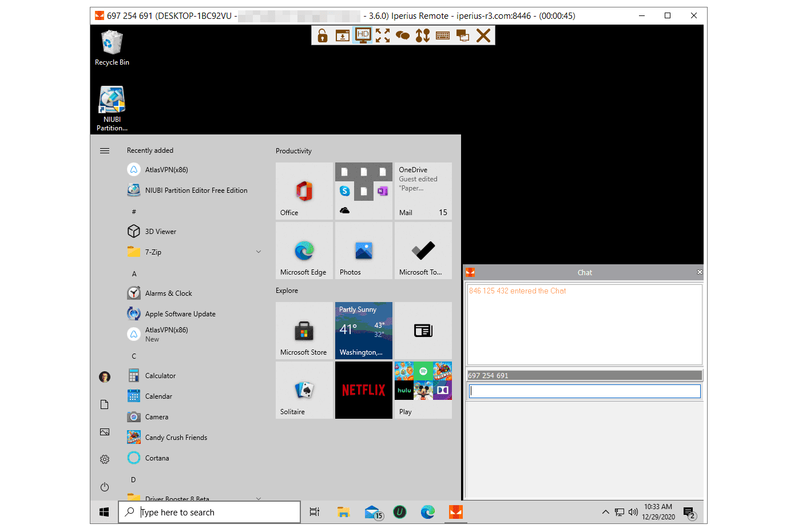Expand Start menu hamburger button

point(105,151)
